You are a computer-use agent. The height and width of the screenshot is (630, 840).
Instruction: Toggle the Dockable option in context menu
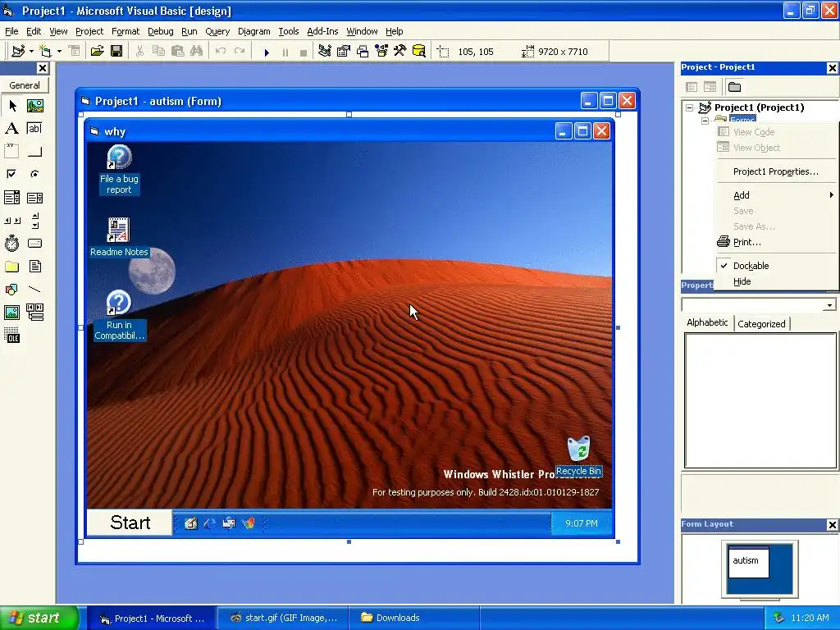tap(751, 266)
